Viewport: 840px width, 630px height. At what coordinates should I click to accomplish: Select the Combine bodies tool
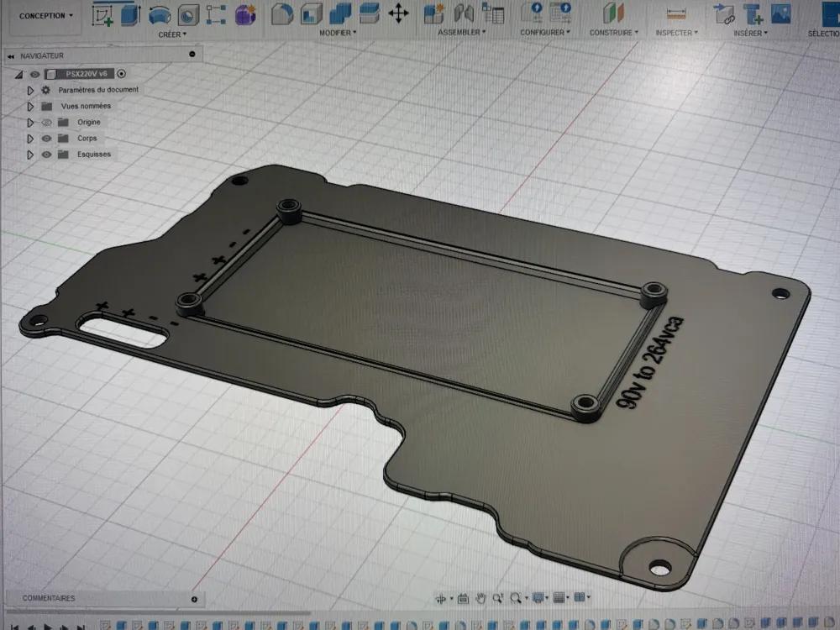(339, 13)
